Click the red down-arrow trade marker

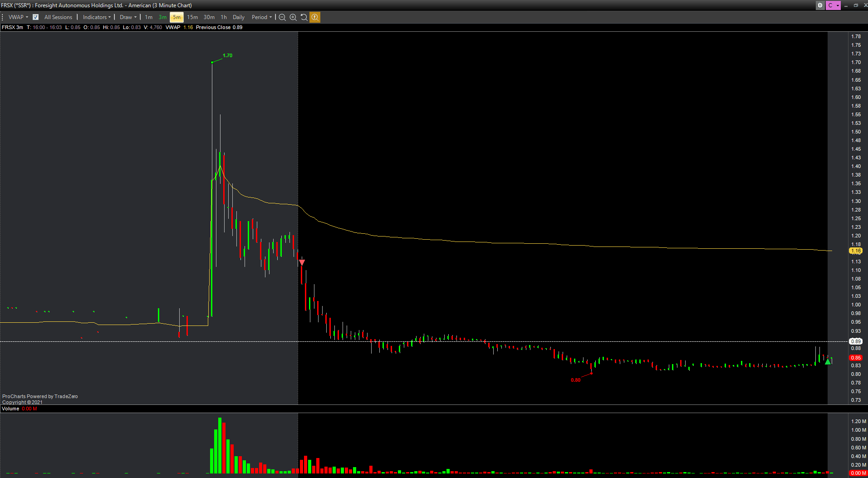click(x=302, y=262)
